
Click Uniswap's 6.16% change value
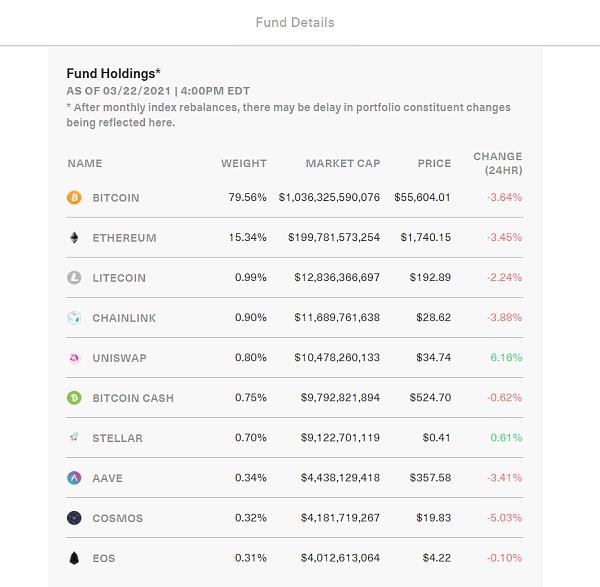(505, 358)
